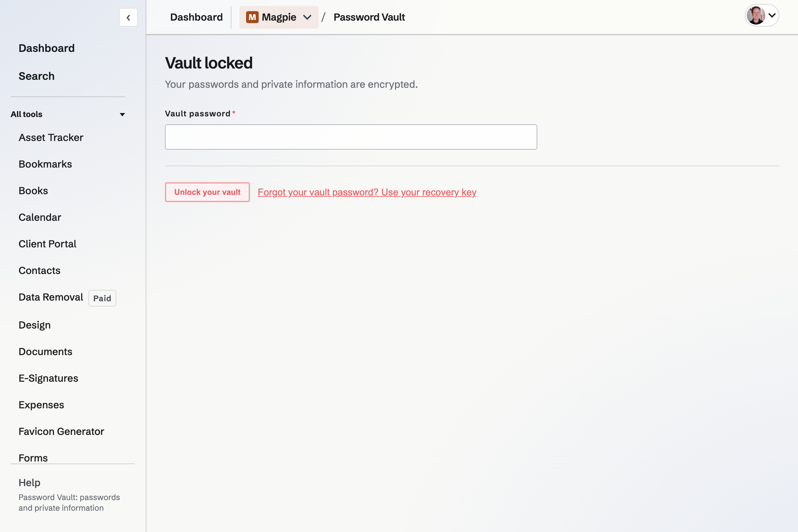The image size is (798, 532).
Task: Open Search from the sidebar
Action: pyautogui.click(x=36, y=76)
